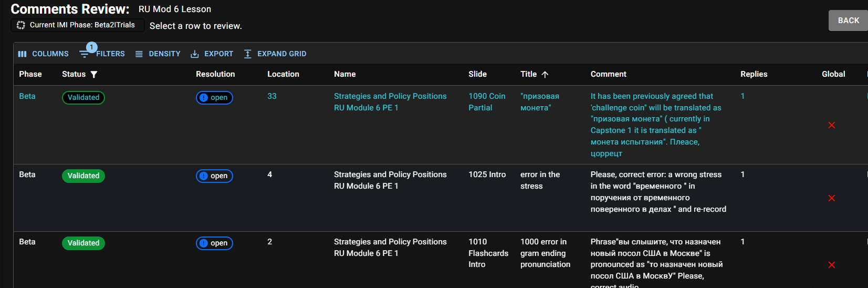
Task: Toggle the Global X for the stress error row
Action: pos(832,198)
